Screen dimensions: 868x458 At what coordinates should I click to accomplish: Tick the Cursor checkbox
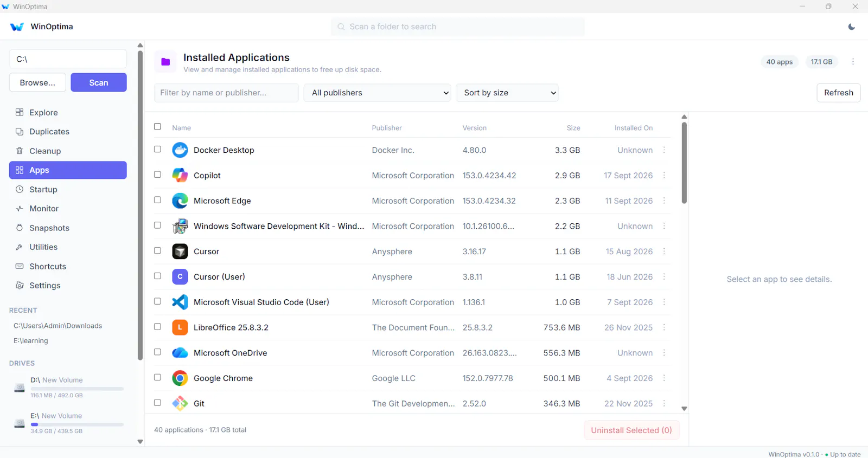click(x=157, y=250)
